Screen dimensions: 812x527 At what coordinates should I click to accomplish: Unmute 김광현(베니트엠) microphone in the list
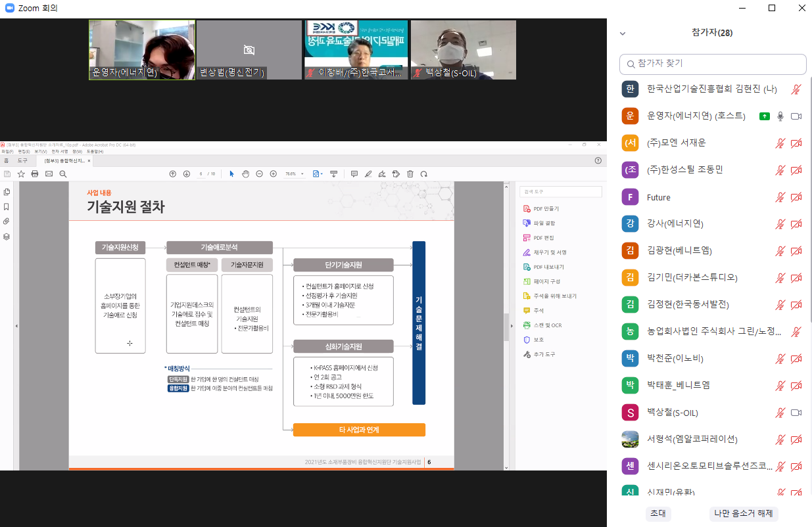coord(780,251)
